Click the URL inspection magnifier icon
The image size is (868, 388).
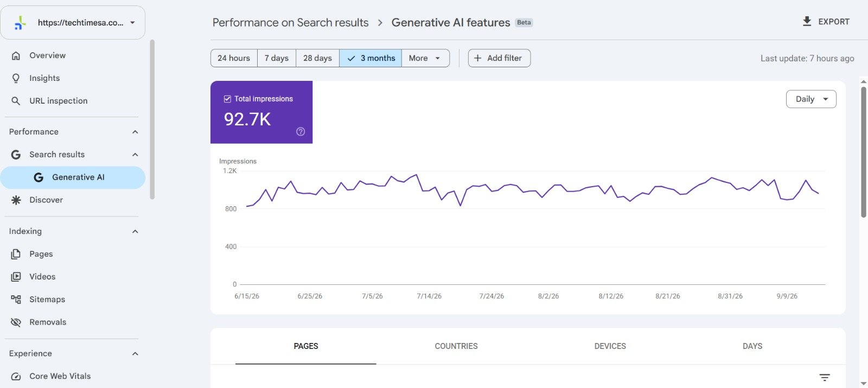click(16, 101)
